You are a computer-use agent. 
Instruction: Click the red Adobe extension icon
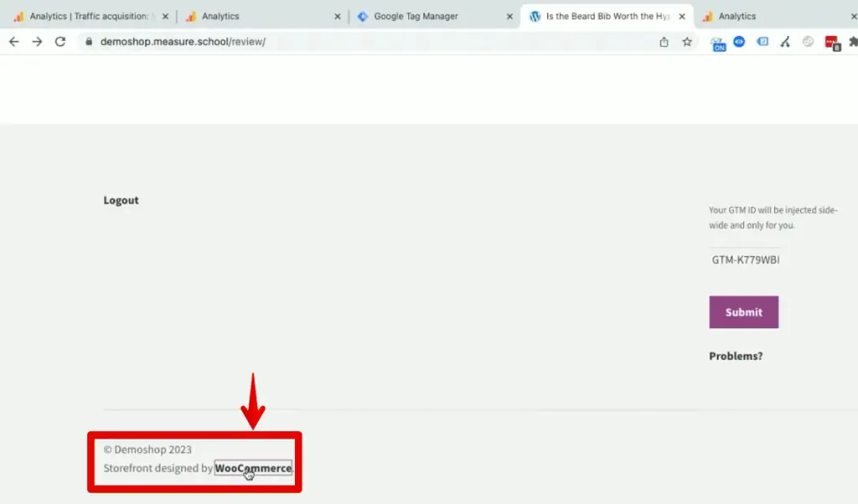click(832, 42)
